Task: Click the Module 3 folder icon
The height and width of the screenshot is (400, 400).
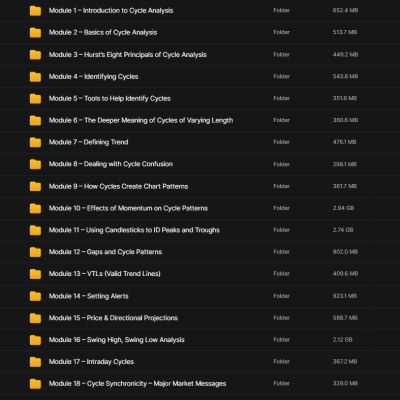Action: coord(35,55)
